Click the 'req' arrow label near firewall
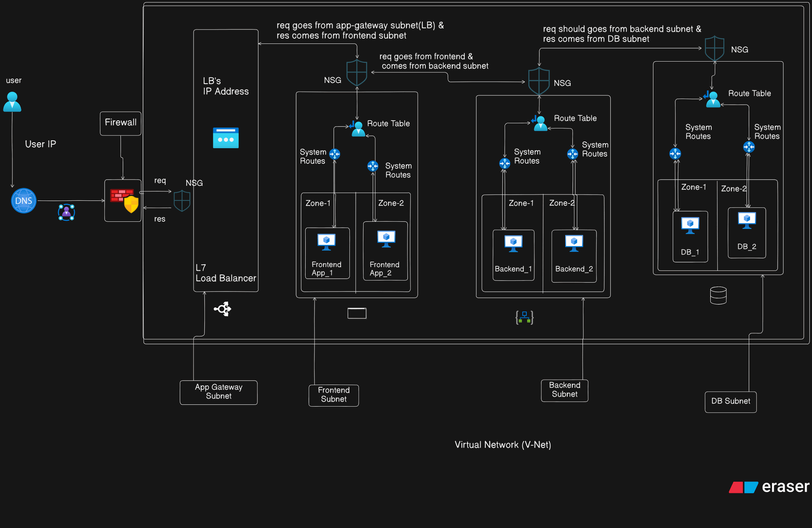This screenshot has width=812, height=528. (160, 181)
